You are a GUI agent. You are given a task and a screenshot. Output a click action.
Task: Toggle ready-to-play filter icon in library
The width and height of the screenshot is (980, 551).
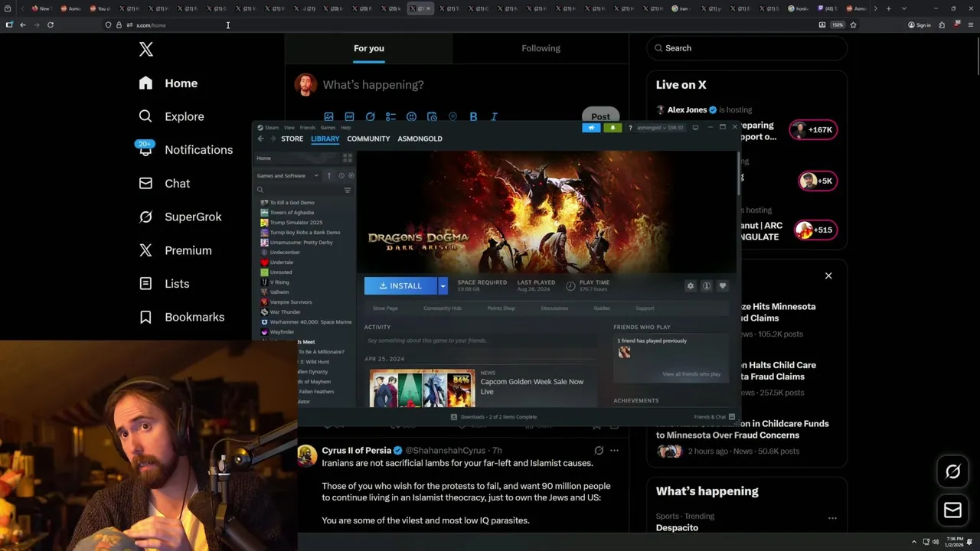coord(351,175)
